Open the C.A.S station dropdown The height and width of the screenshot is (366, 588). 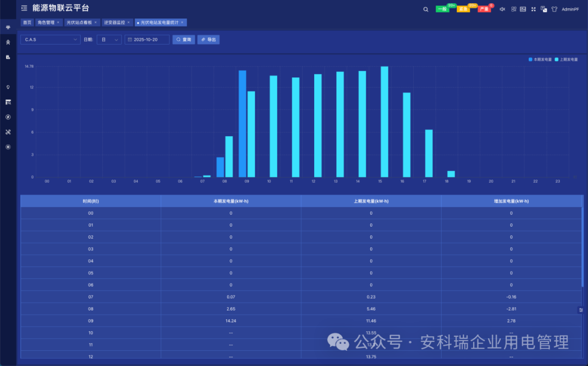(50, 40)
